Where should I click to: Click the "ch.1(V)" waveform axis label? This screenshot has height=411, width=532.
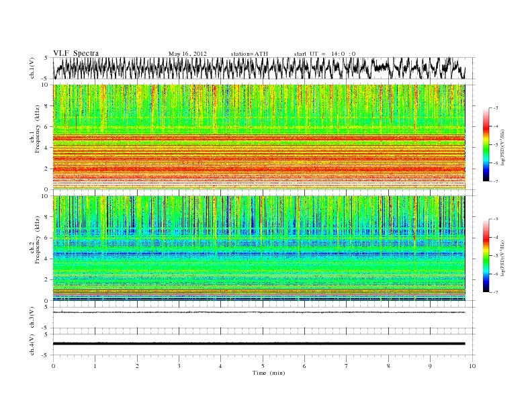(x=32, y=68)
